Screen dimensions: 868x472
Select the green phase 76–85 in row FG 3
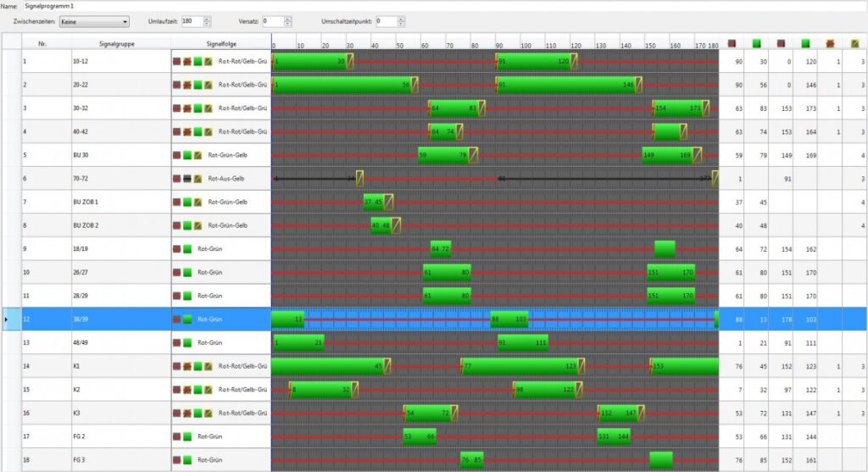click(x=471, y=460)
